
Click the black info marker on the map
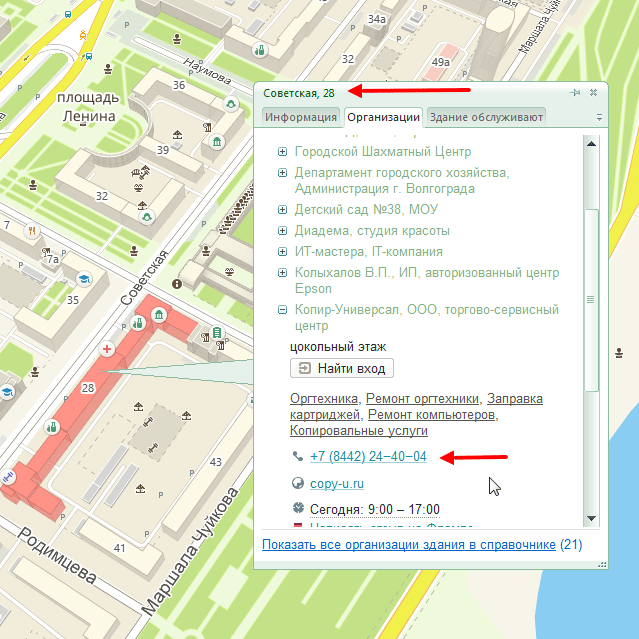click(177, 284)
